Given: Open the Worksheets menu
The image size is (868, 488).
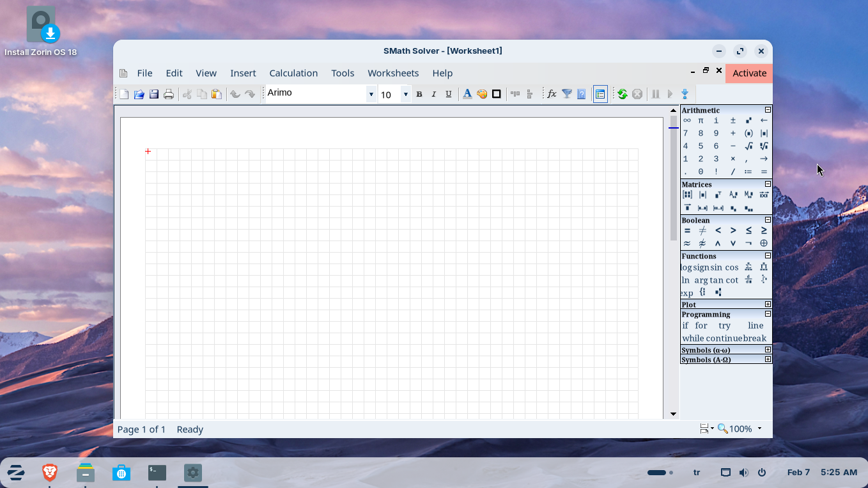Looking at the screenshot, I should tap(393, 73).
